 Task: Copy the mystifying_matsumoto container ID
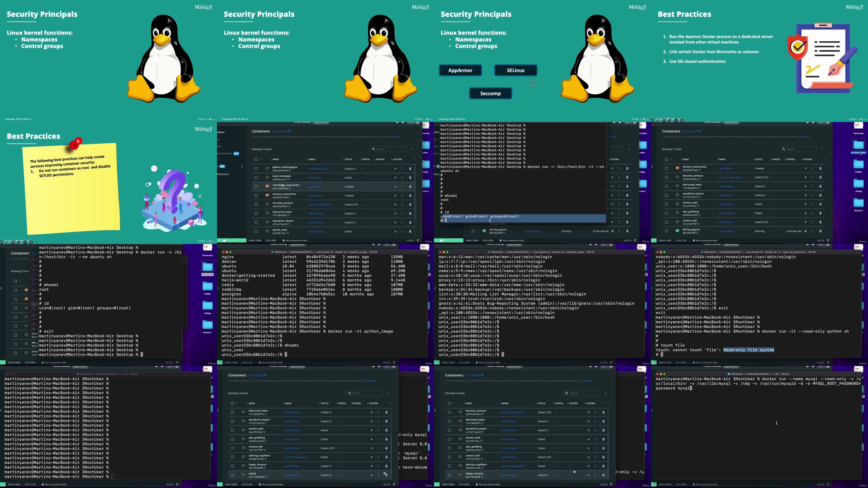pyautogui.click(x=290, y=189)
